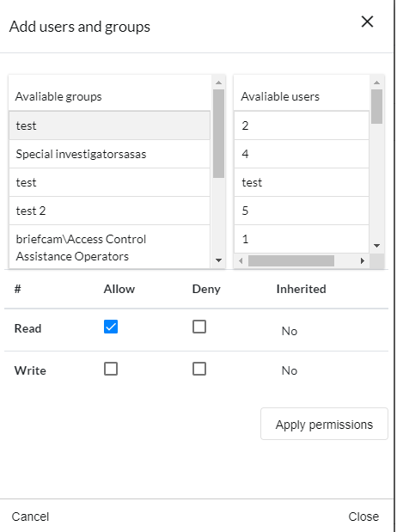Click the Allow column header

119,289
